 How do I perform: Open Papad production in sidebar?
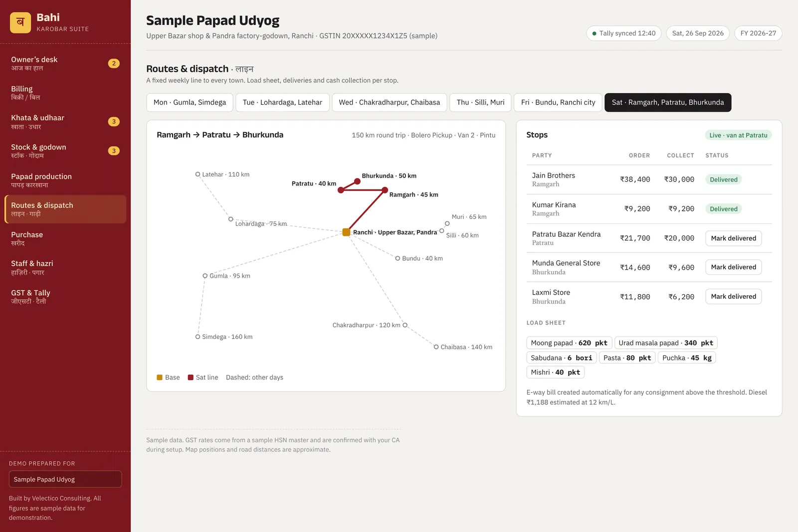(x=65, y=180)
